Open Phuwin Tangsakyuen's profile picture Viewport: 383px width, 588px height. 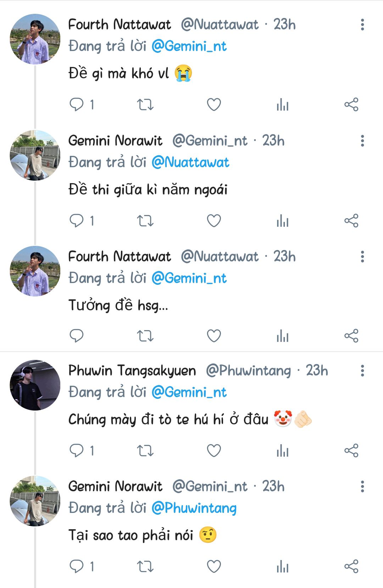[x=35, y=385]
